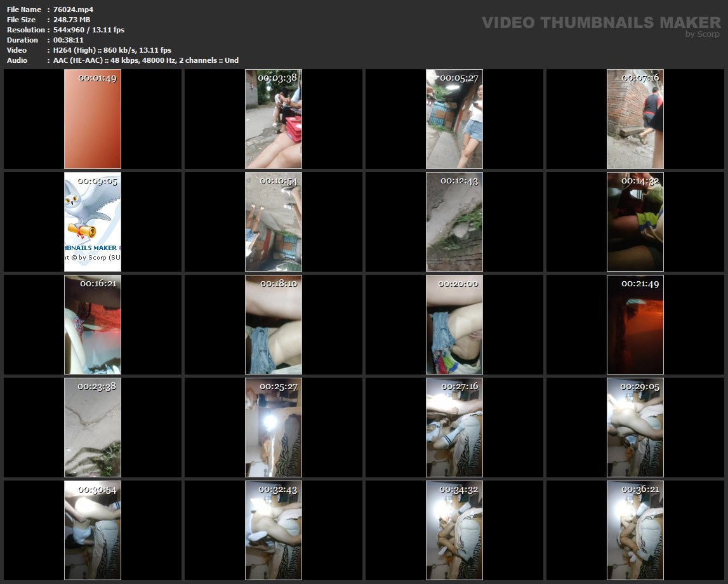The width and height of the screenshot is (728, 584).
Task: Open the thumbnail marked 00:05:27
Action: (x=454, y=119)
